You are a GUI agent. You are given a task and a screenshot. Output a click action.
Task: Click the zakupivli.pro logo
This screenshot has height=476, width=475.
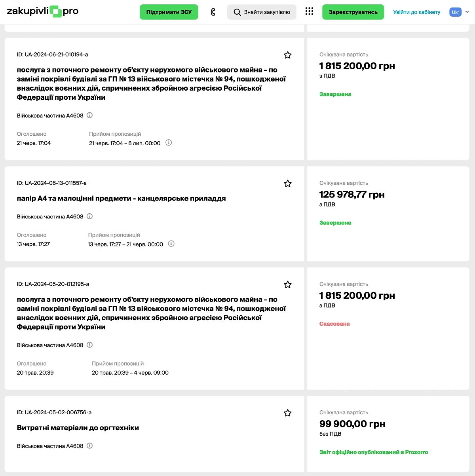coord(42,11)
